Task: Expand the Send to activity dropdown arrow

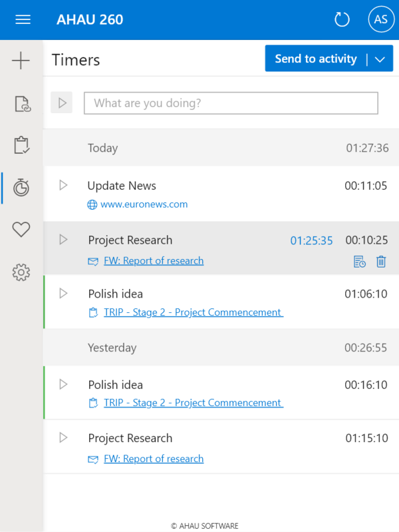Action: [x=380, y=59]
